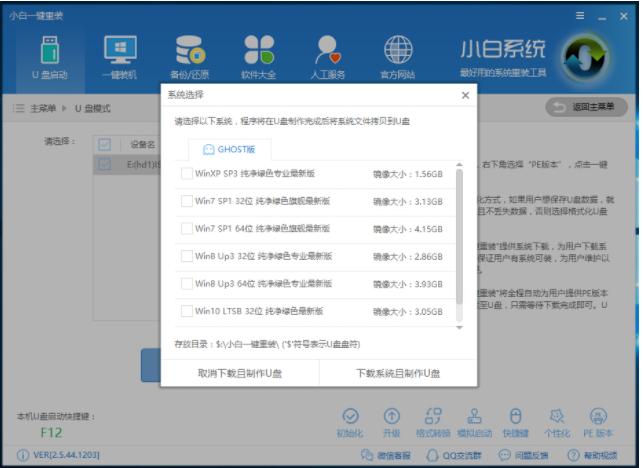This screenshot has height=468, width=643.
Task: Open the U盘启动 USB boot section
Action: (50, 56)
